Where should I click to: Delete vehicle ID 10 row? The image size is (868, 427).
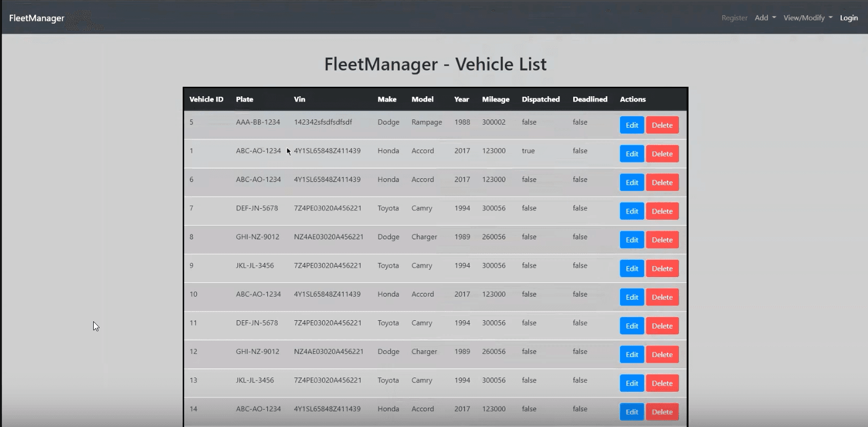pyautogui.click(x=662, y=297)
